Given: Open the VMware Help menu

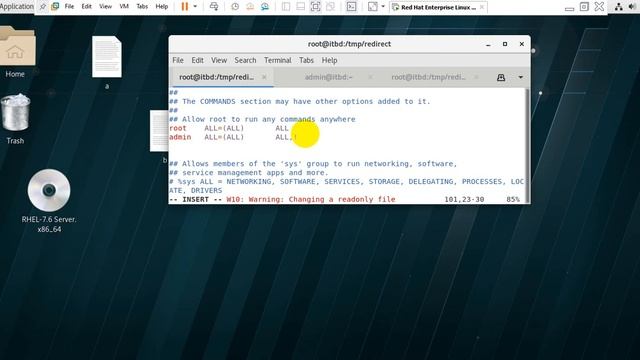Looking at the screenshot, I should [162, 7].
